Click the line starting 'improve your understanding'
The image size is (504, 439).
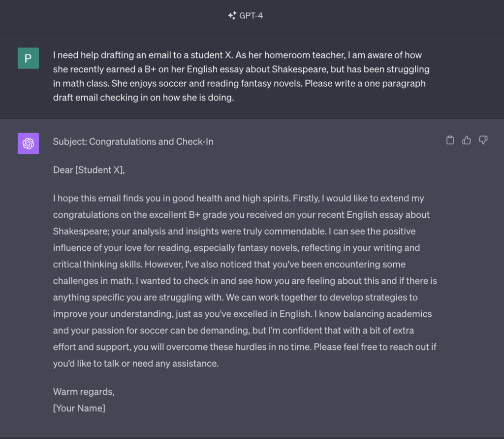point(242,314)
